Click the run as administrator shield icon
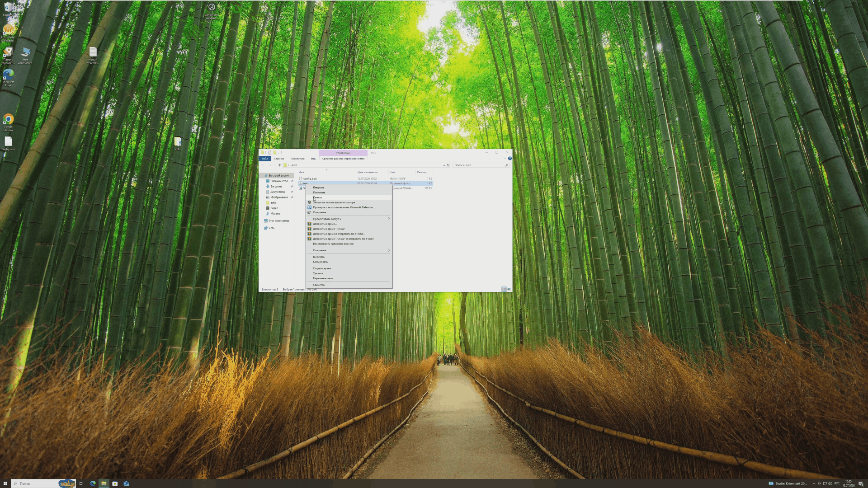 pos(309,202)
